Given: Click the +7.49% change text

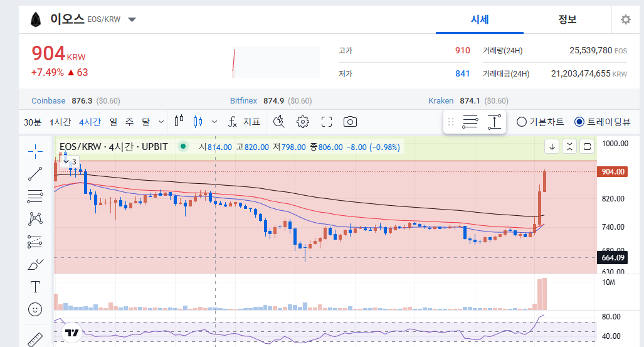Looking at the screenshot, I should pyautogui.click(x=48, y=72).
